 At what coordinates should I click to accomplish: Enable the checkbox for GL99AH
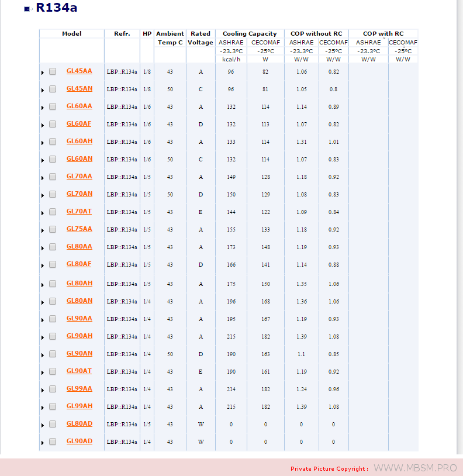click(53, 406)
